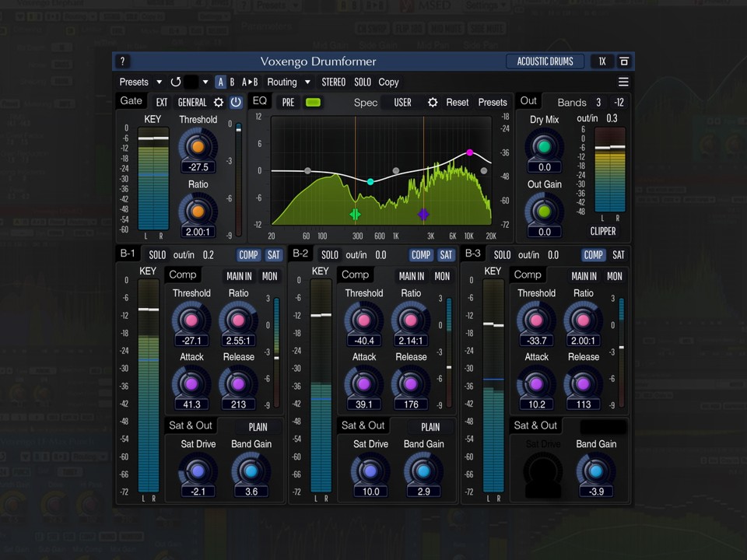Adjust the Dry Mix knob
Image resolution: width=747 pixels, height=560 pixels.
pos(544,146)
